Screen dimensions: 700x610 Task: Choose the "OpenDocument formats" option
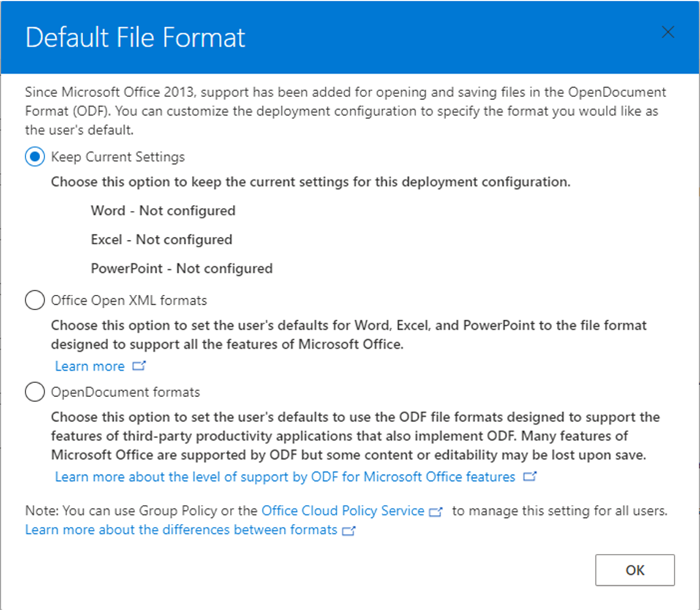(34, 392)
